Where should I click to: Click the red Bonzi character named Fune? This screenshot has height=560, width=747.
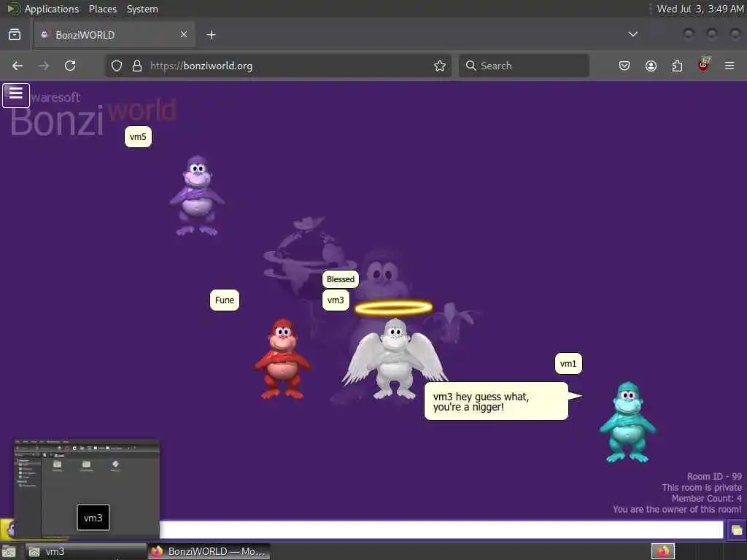pyautogui.click(x=282, y=359)
